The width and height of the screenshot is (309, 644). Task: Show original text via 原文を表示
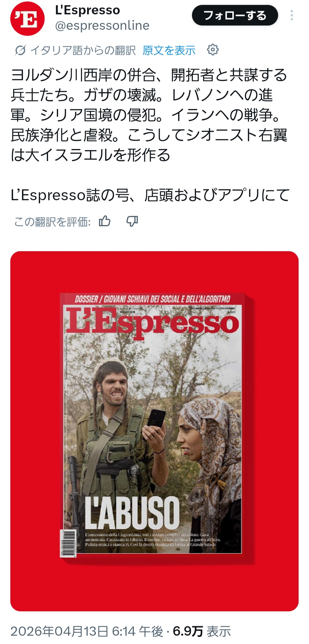click(169, 50)
